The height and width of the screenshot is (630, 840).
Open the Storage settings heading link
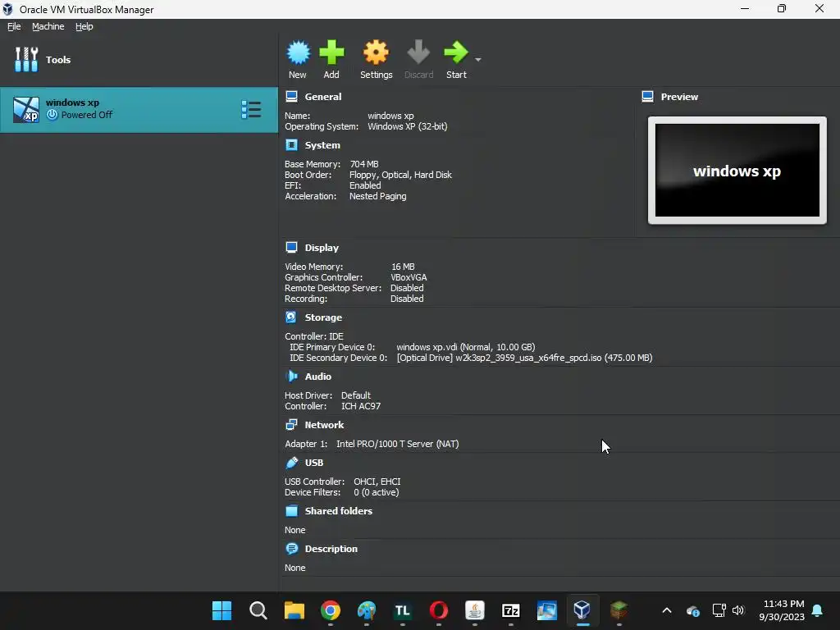click(323, 317)
